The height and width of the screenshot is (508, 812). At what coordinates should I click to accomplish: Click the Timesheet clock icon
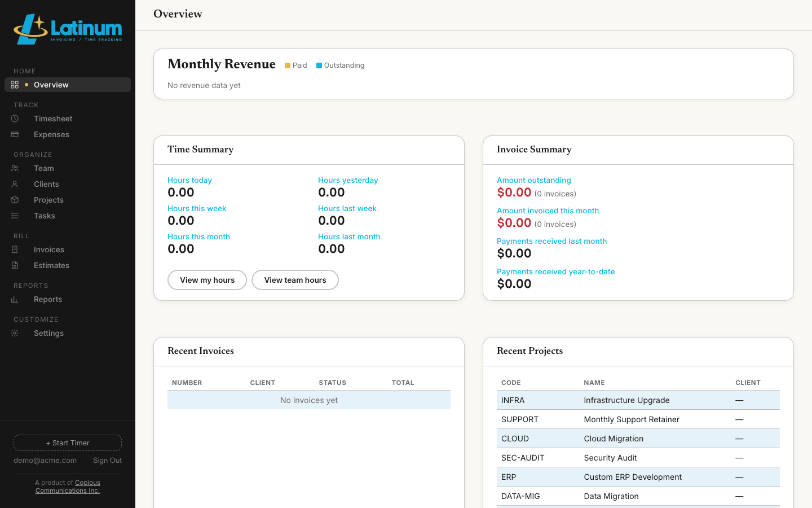coord(15,119)
